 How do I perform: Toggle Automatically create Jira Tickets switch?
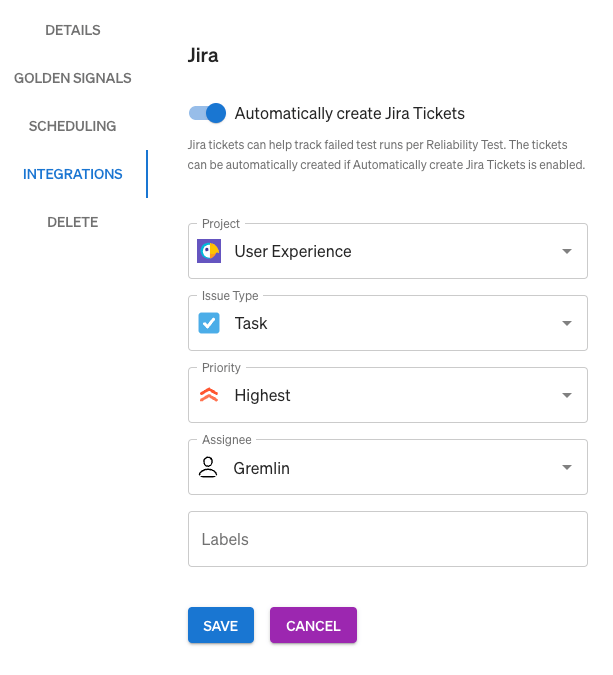207,113
